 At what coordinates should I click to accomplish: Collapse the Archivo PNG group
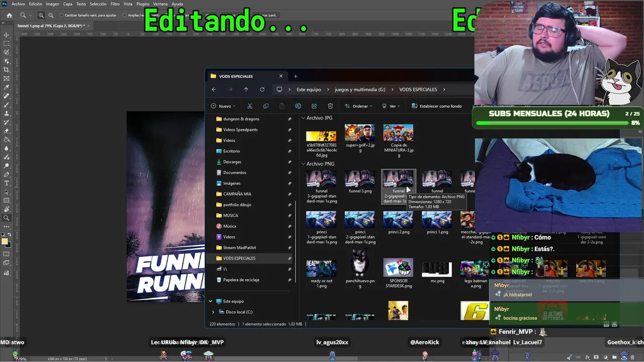point(303,164)
